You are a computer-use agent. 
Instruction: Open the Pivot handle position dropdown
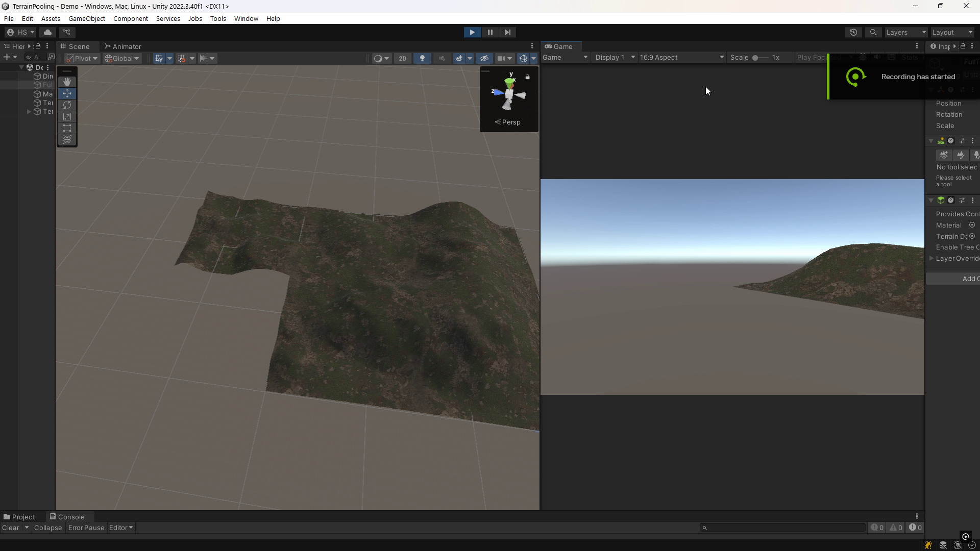point(82,58)
